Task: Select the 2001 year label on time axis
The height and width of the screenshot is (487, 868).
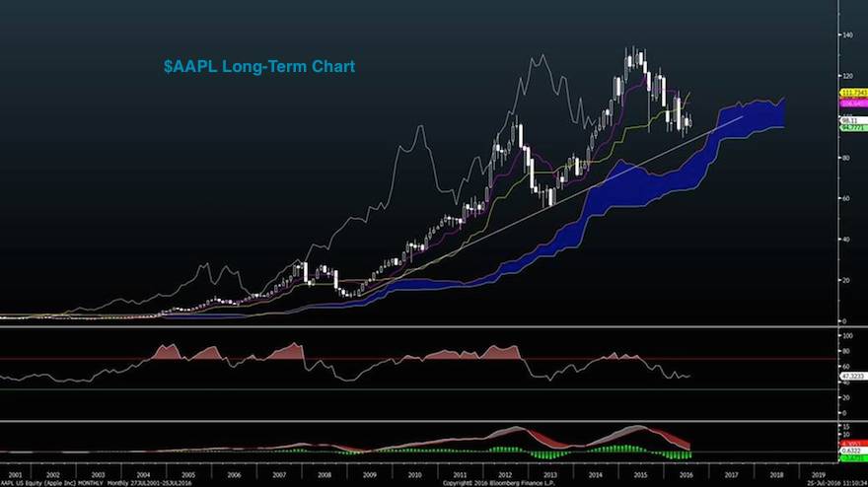Action: coord(16,475)
